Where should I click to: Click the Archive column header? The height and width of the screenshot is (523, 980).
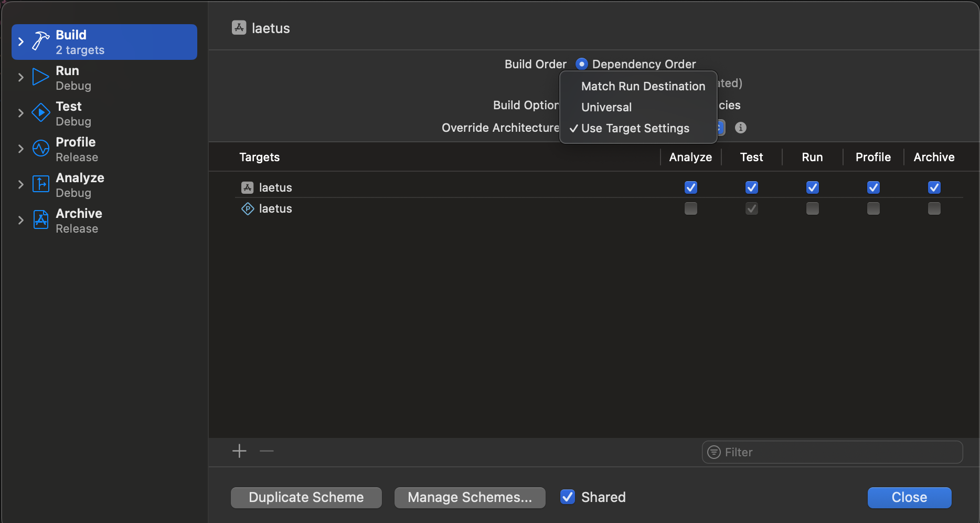click(x=934, y=157)
